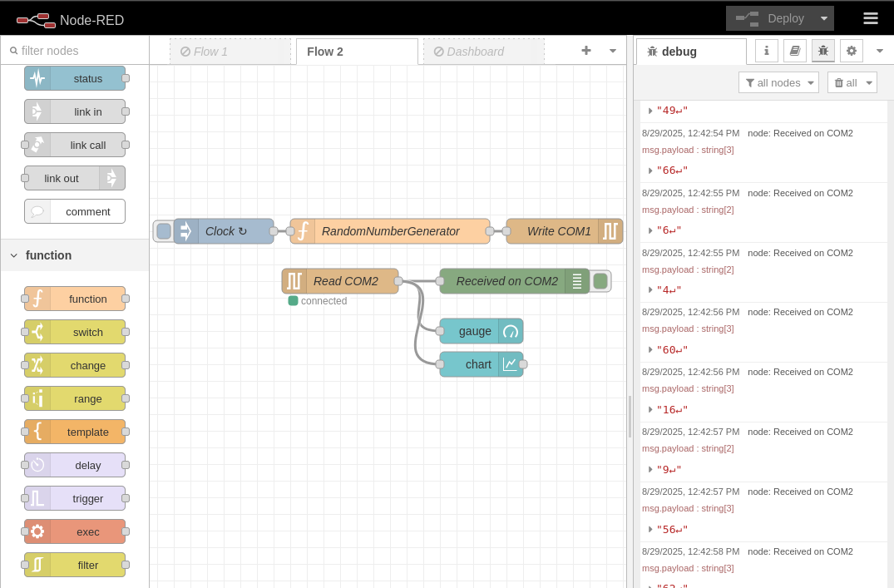Screen dimensions: 894x588
Task: Select the RandomNumberGenerator function node
Action: (390, 231)
